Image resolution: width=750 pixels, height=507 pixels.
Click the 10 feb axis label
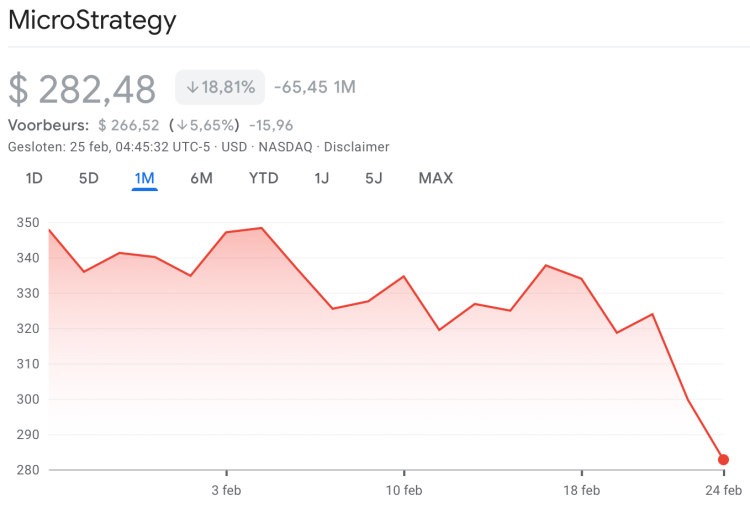[403, 490]
